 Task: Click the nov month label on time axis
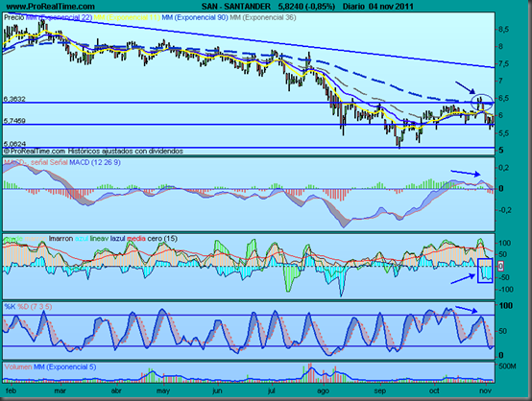[x=486, y=390]
